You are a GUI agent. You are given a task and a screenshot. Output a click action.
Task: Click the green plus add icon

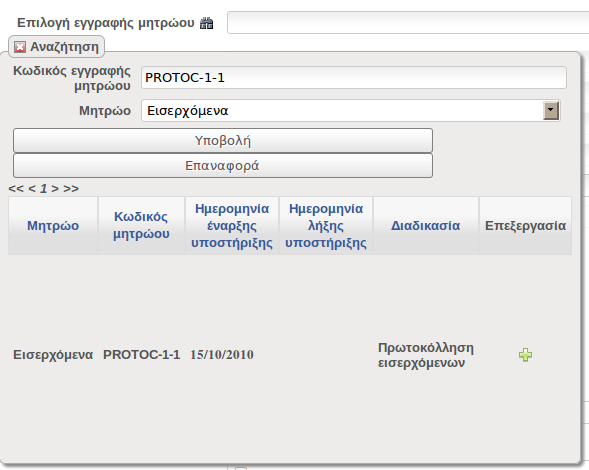pyautogui.click(x=525, y=355)
